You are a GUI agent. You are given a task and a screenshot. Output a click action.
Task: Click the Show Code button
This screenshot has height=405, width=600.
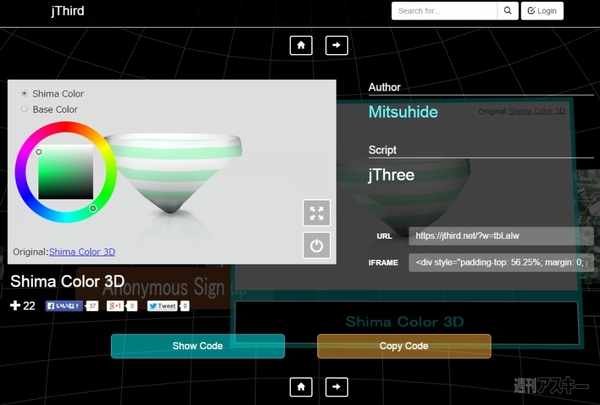pos(198,346)
